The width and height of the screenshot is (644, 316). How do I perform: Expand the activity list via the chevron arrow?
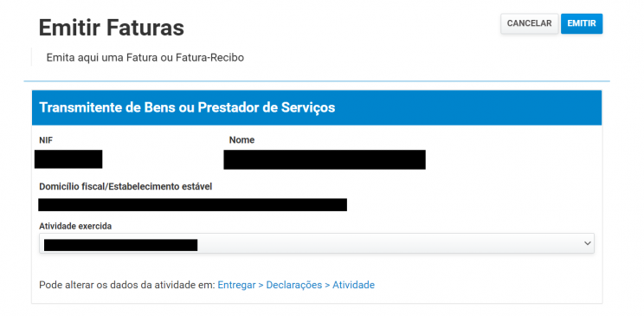tap(588, 243)
